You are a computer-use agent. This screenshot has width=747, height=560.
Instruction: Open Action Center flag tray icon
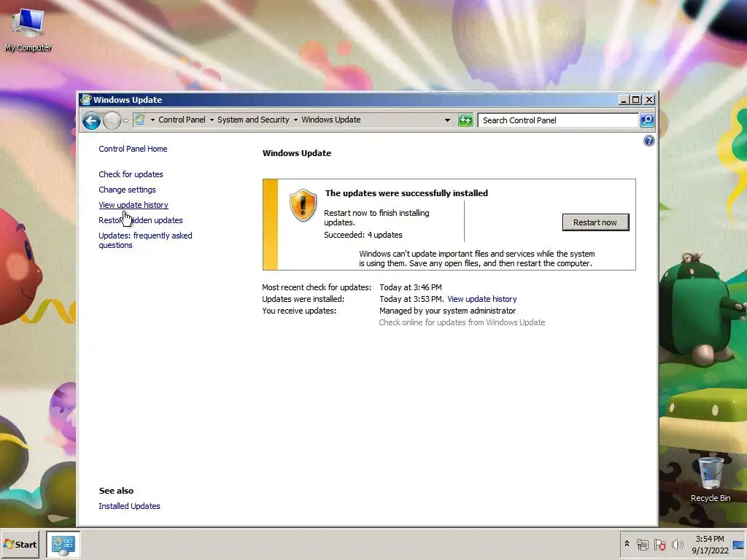tap(659, 545)
